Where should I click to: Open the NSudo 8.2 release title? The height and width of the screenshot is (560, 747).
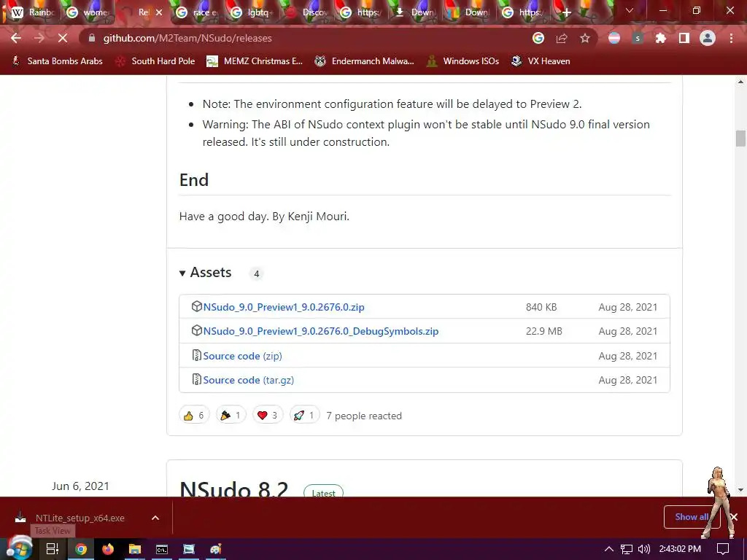point(234,489)
